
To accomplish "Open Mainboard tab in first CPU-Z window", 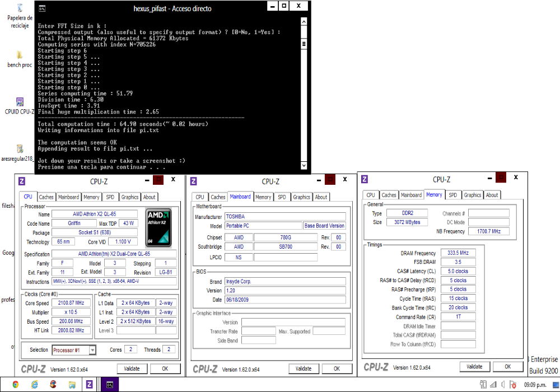I will 68,197.
